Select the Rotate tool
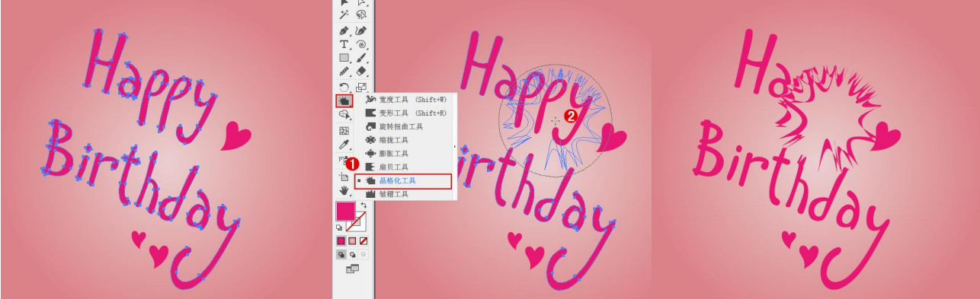Viewport: 980px width, 299px height. (x=344, y=87)
